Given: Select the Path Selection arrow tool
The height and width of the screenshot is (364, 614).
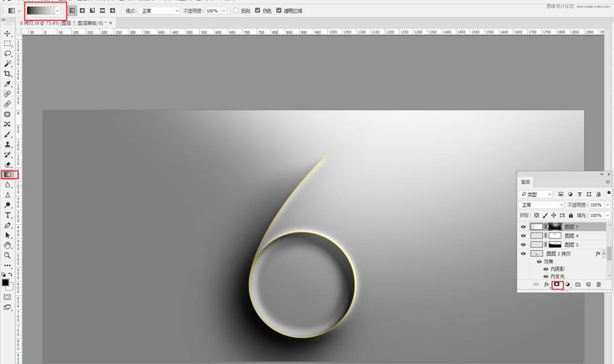Looking at the screenshot, I should tap(7, 235).
